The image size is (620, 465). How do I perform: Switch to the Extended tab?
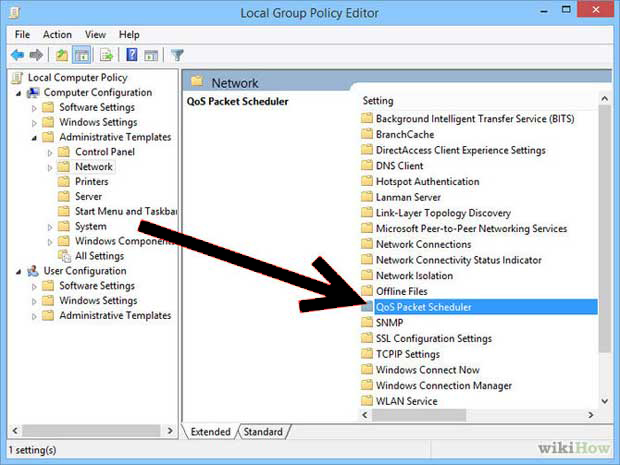tap(212, 432)
